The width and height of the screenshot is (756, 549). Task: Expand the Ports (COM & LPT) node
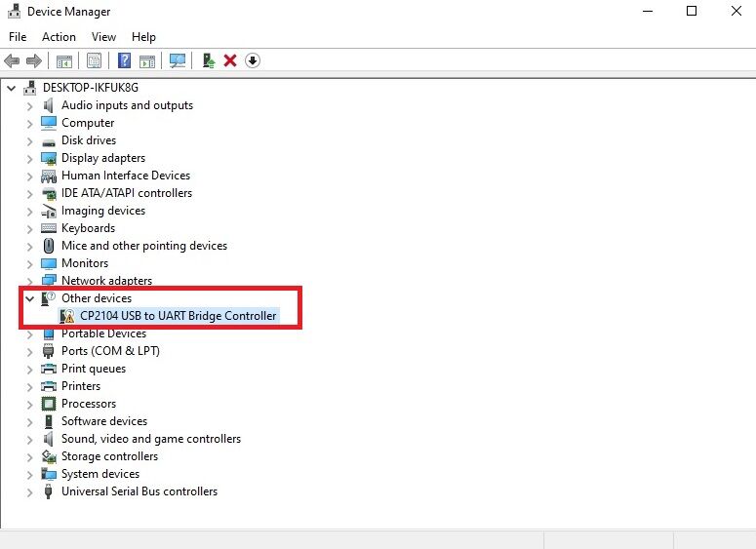(x=29, y=351)
